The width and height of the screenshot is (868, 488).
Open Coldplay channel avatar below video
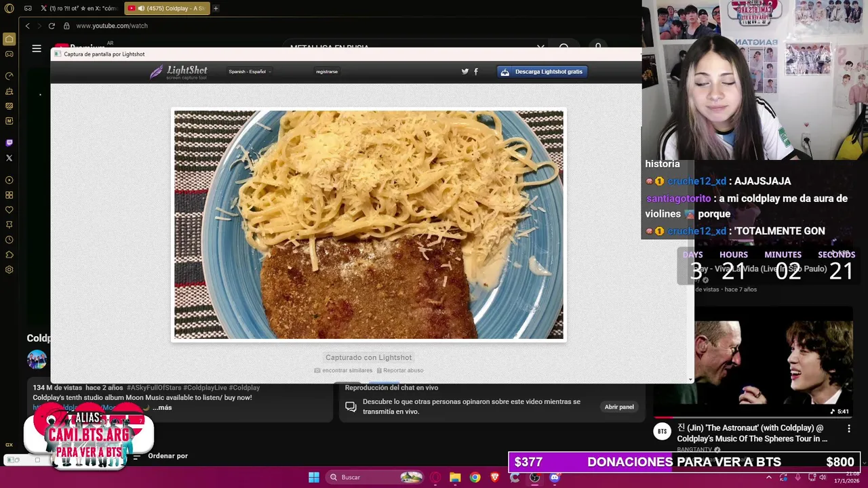37,359
